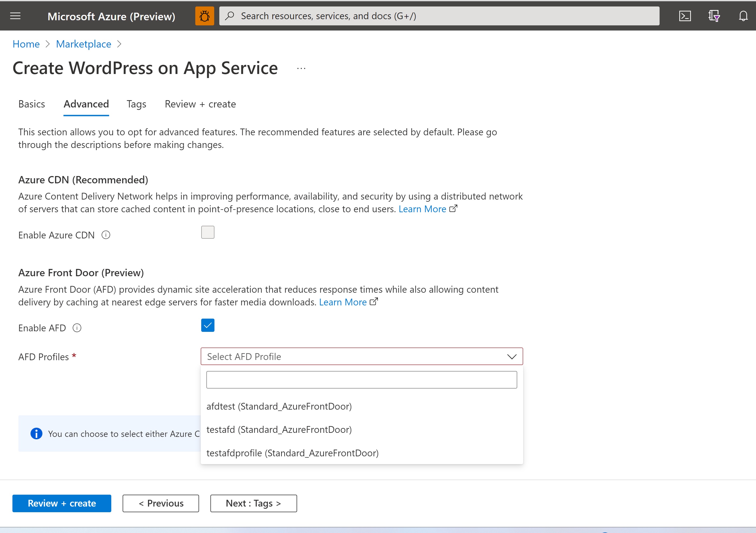Screen dimensions: 756x533
Task: Click the Previous button
Action: pos(161,503)
